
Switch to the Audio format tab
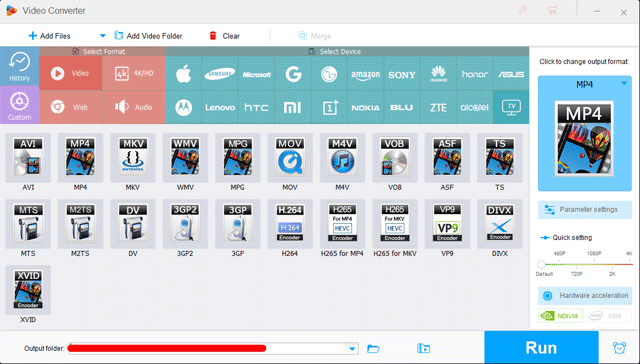click(x=134, y=107)
